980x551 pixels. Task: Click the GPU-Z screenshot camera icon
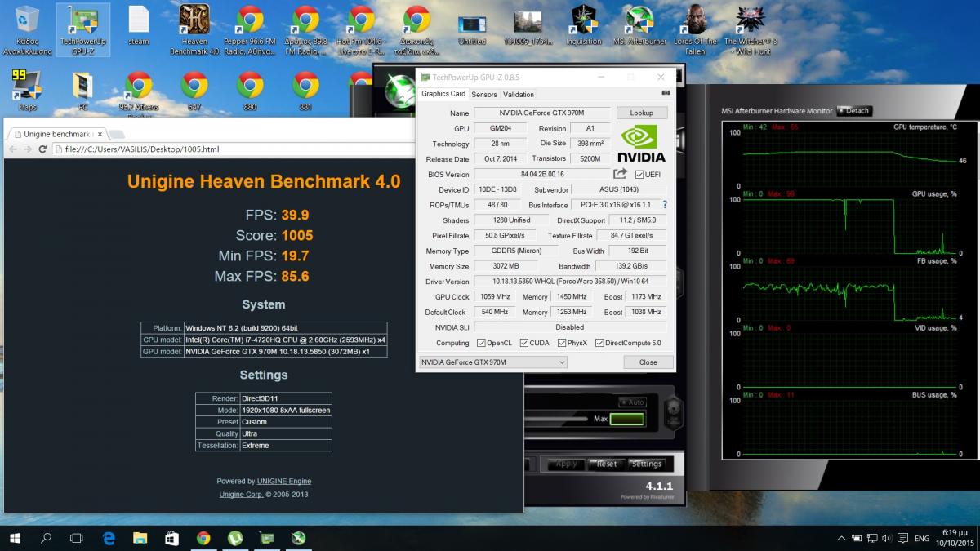[666, 94]
